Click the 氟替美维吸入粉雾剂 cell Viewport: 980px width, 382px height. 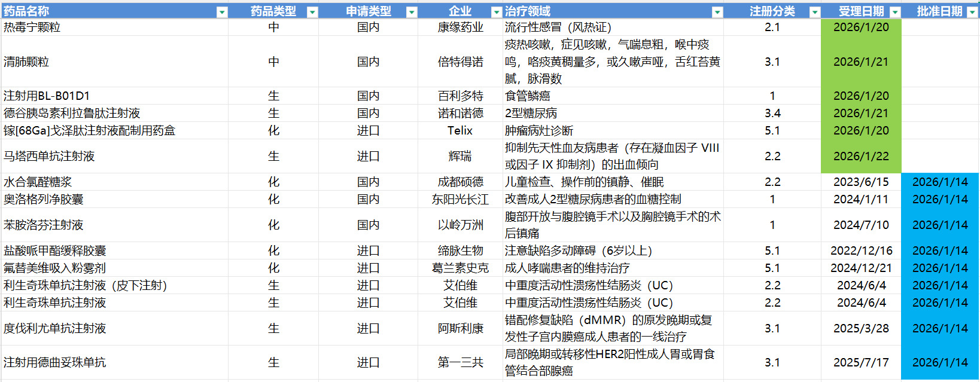[x=55, y=268]
